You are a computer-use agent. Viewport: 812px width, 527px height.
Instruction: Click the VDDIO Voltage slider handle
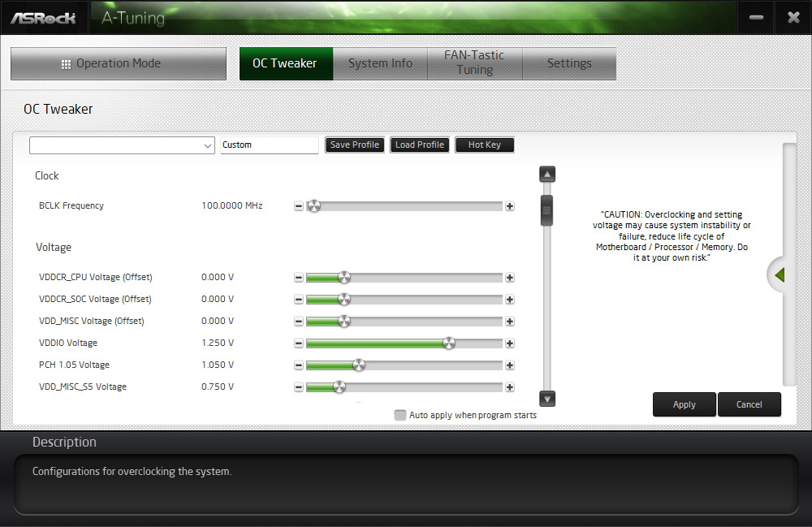tap(449, 343)
